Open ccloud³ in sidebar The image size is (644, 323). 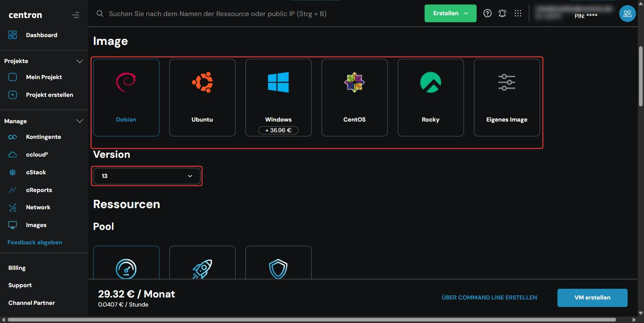[37, 154]
